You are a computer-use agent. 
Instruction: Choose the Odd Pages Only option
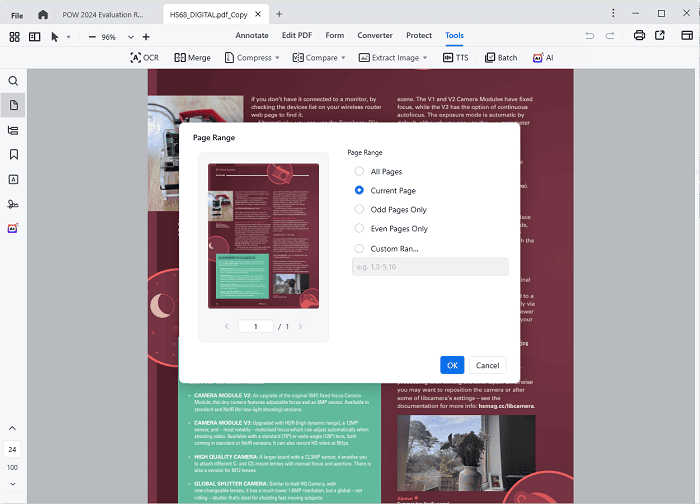pyautogui.click(x=360, y=209)
